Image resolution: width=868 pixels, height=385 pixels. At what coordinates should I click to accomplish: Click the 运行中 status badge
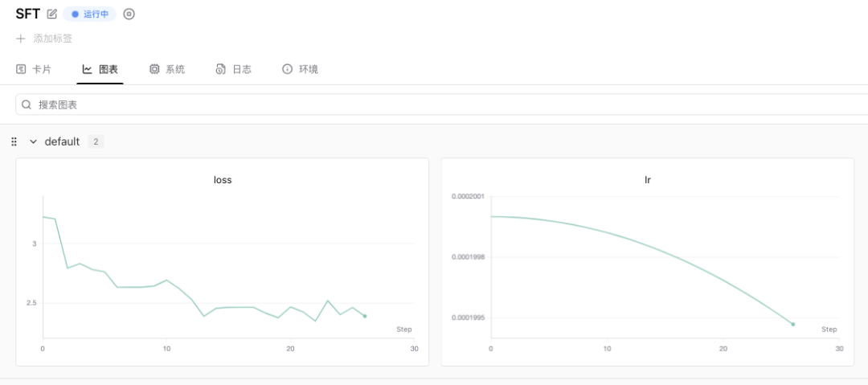(x=90, y=14)
